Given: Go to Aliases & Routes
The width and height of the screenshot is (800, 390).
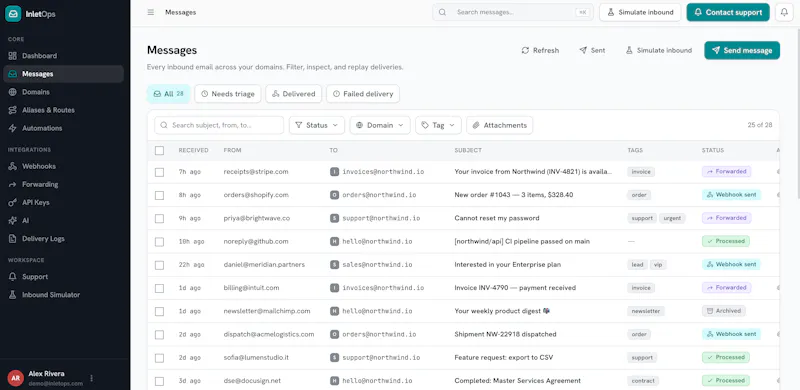Looking at the screenshot, I should point(63,110).
